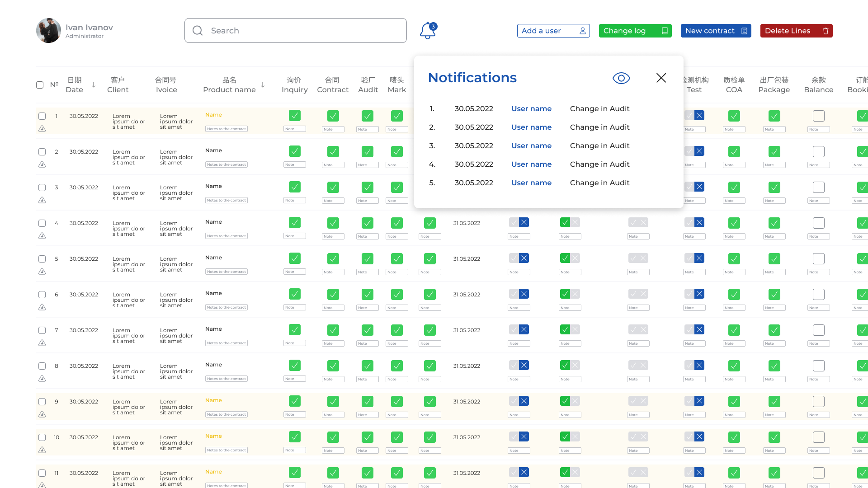Click warning triangle icon in row 2
Viewport: 868px width, 488px height.
pyautogui.click(x=42, y=164)
